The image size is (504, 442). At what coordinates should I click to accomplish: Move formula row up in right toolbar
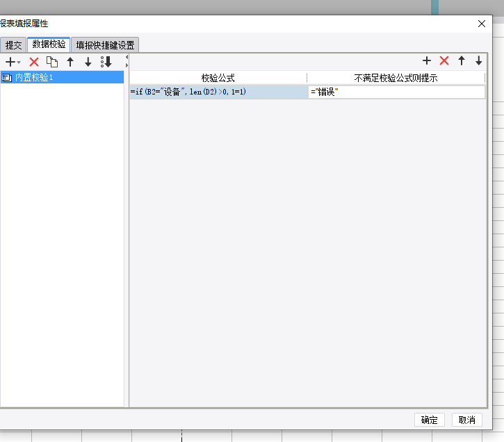pos(462,60)
